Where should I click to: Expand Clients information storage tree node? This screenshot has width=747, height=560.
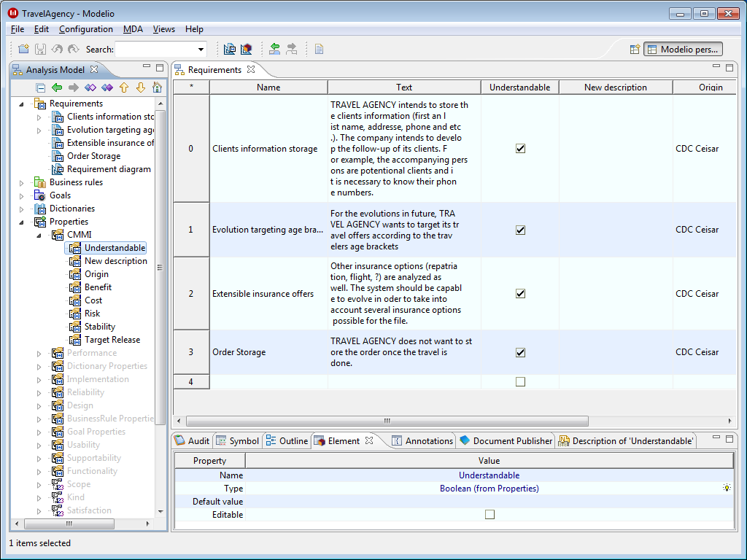39,117
